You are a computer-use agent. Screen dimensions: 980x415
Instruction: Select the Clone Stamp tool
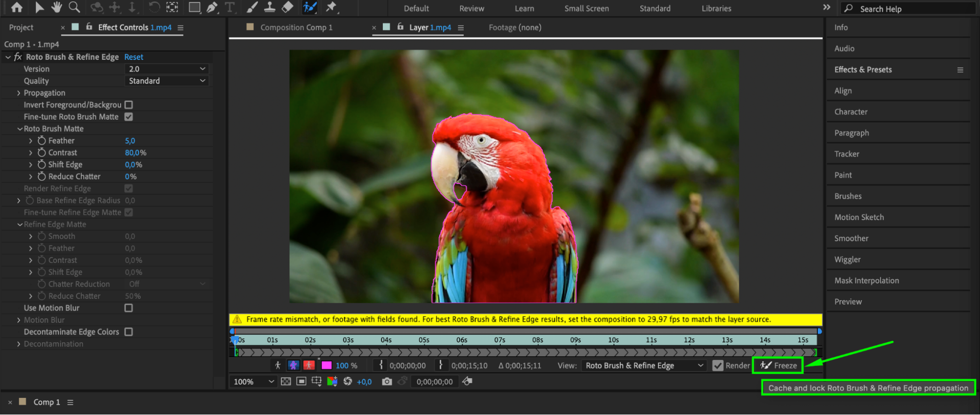pos(269,7)
